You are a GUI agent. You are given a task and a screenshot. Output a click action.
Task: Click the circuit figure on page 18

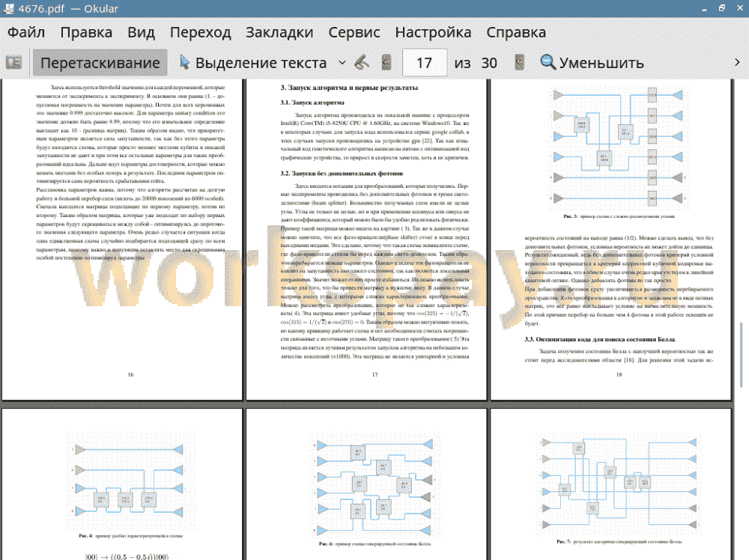tap(619, 147)
